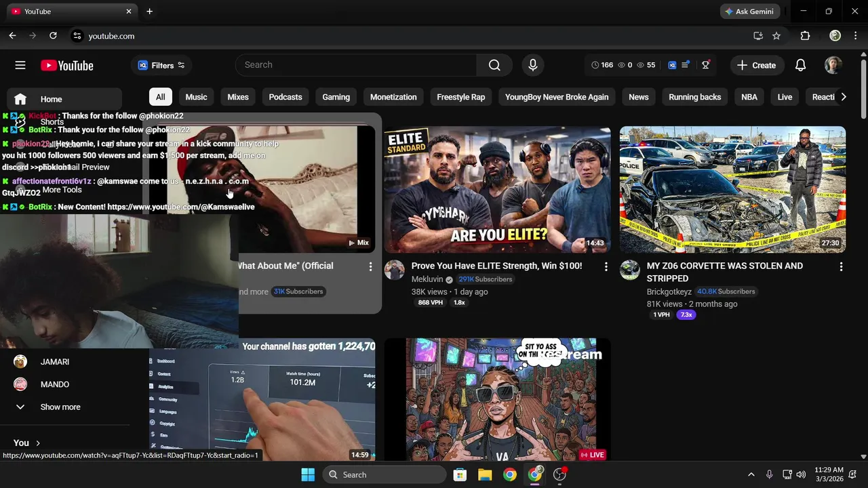Open Chrome profile avatar in toolbar
This screenshot has width=868, height=488.
(835, 36)
